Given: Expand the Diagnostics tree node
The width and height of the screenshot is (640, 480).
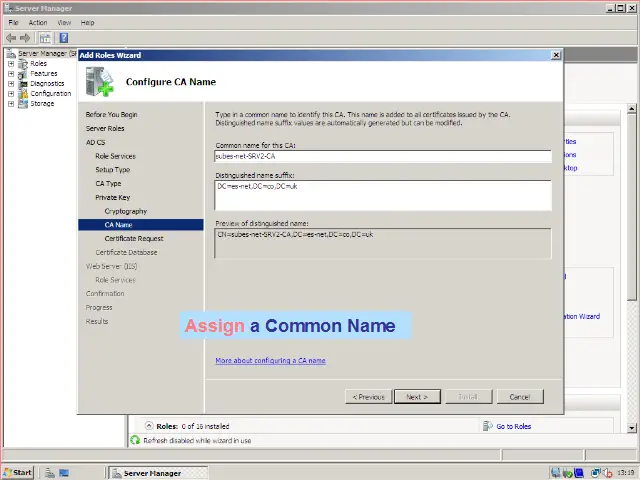Looking at the screenshot, I should click(11, 84).
